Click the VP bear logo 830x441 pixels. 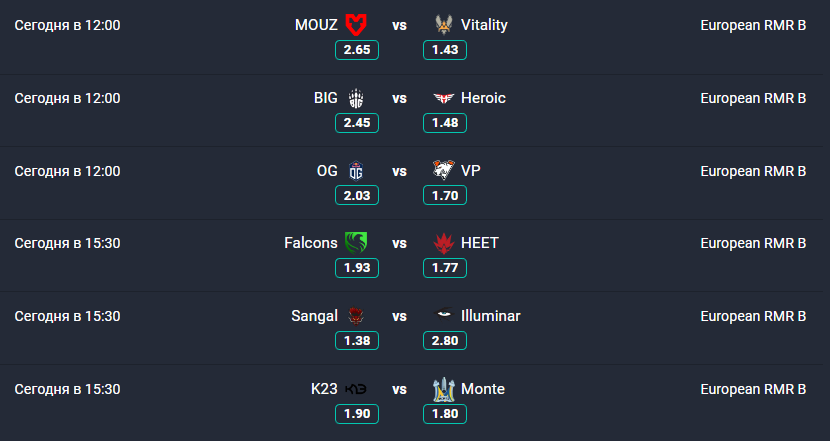tap(444, 170)
